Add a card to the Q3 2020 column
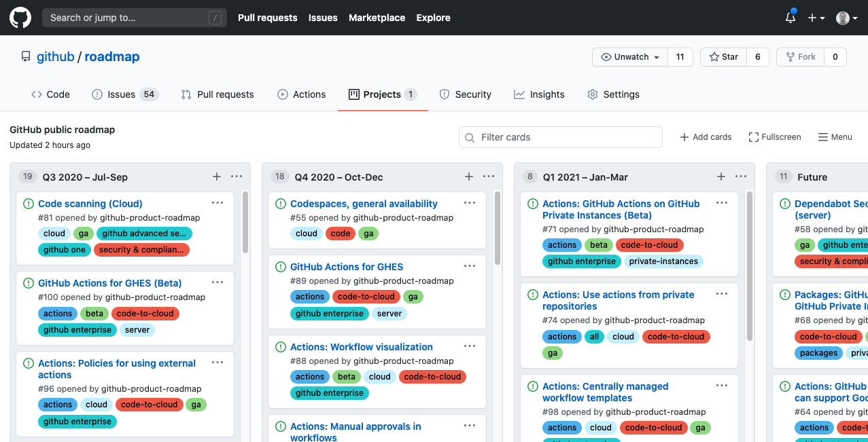The image size is (868, 442). coord(216,177)
